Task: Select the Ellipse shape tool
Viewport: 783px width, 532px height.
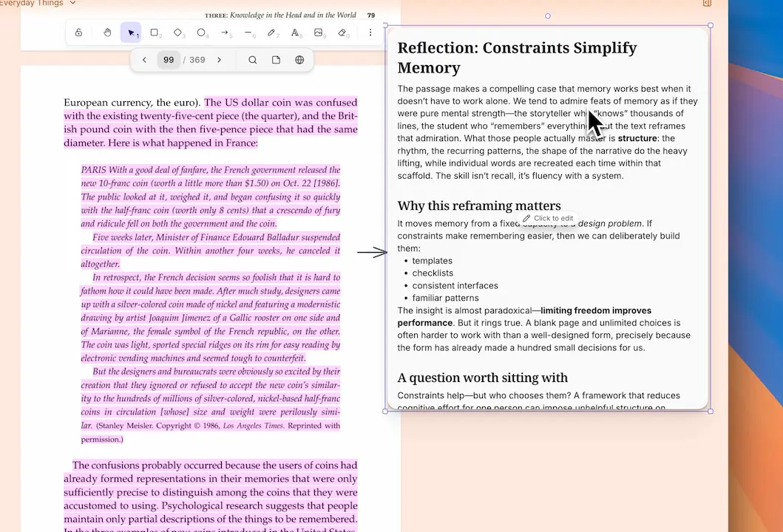Action: (201, 33)
